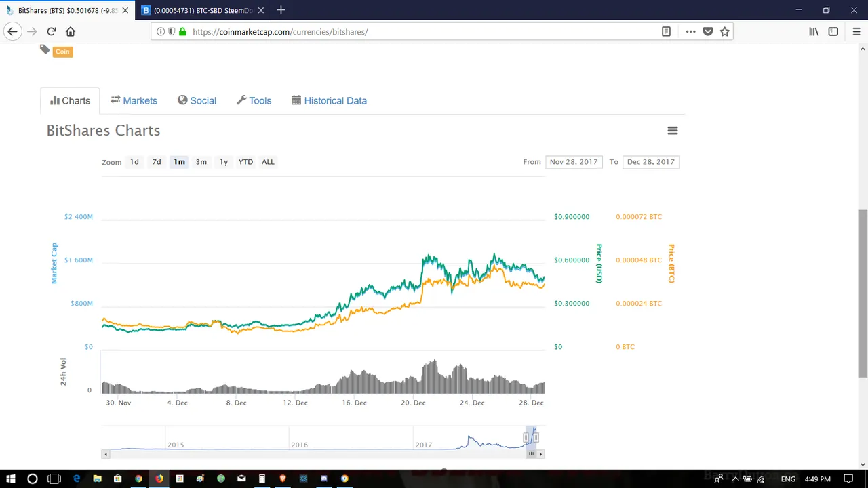Screen dimensions: 868x488
Task: Click the forward navigation arrow
Action: pos(32,31)
